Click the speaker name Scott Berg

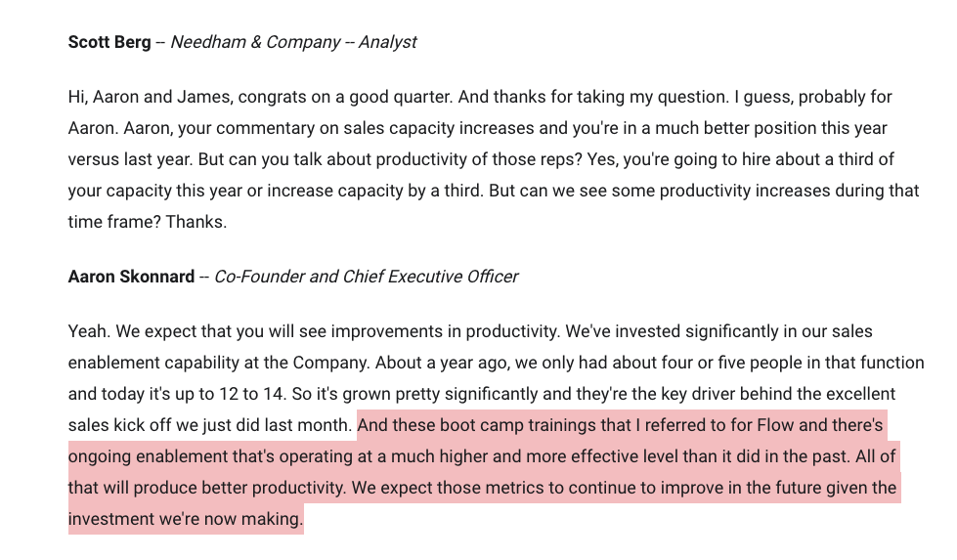coord(109,42)
